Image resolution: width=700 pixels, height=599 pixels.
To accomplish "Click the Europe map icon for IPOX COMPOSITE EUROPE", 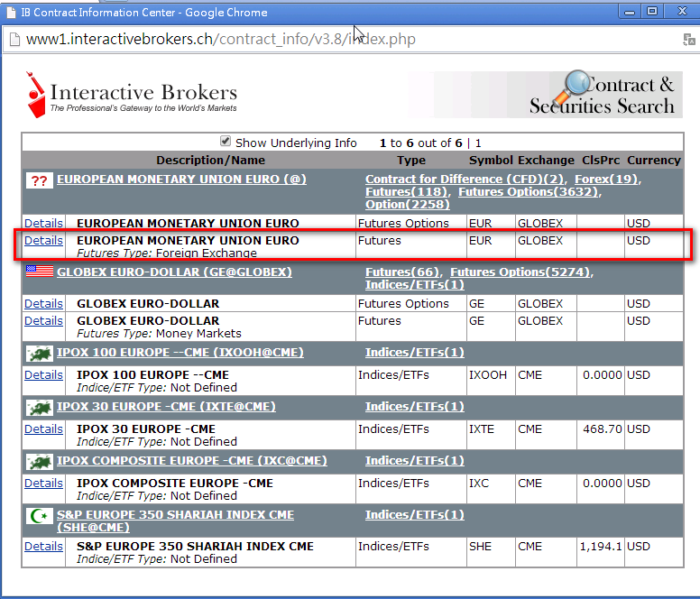I will (40, 462).
